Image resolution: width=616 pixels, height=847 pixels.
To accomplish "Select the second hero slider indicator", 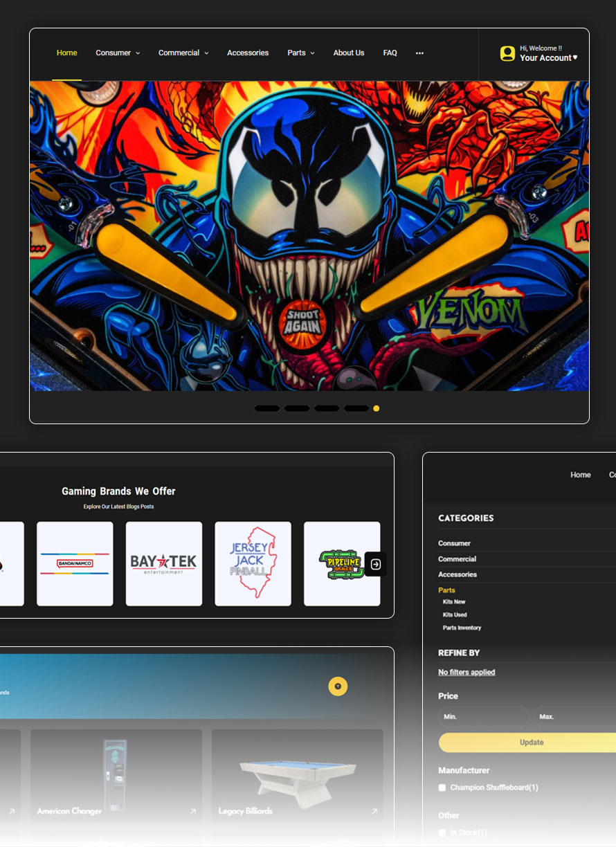I will point(297,408).
